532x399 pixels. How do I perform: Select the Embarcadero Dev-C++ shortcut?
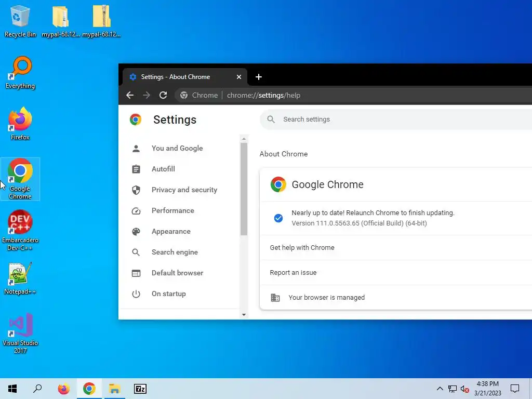[x=20, y=230]
